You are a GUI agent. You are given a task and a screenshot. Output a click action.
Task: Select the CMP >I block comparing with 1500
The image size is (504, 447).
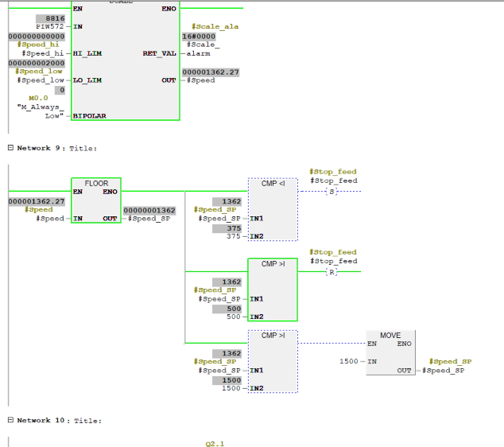[x=273, y=360]
